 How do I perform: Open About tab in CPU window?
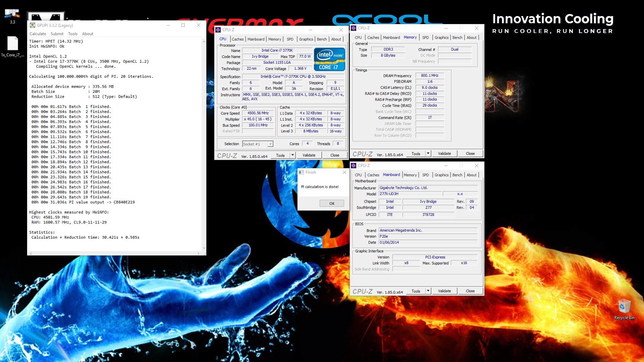coord(336,39)
